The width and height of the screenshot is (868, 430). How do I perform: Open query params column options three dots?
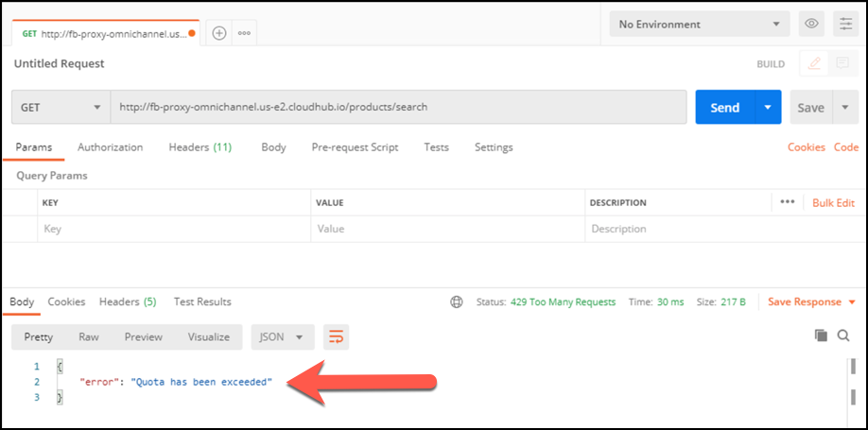click(788, 202)
